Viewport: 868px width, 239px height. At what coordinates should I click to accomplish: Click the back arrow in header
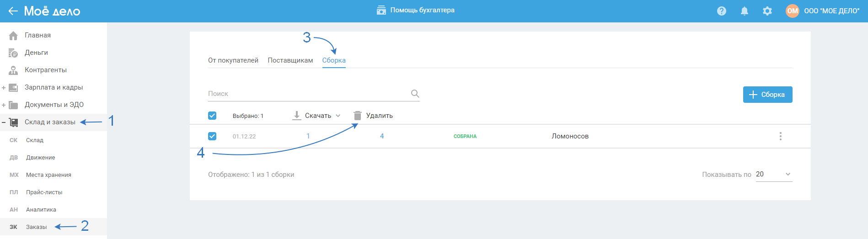[13, 11]
